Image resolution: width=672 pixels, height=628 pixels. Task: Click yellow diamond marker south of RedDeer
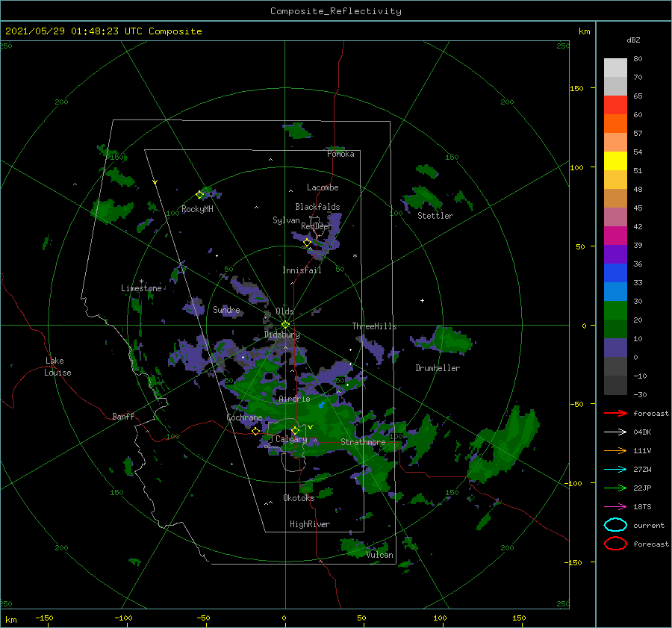click(307, 243)
